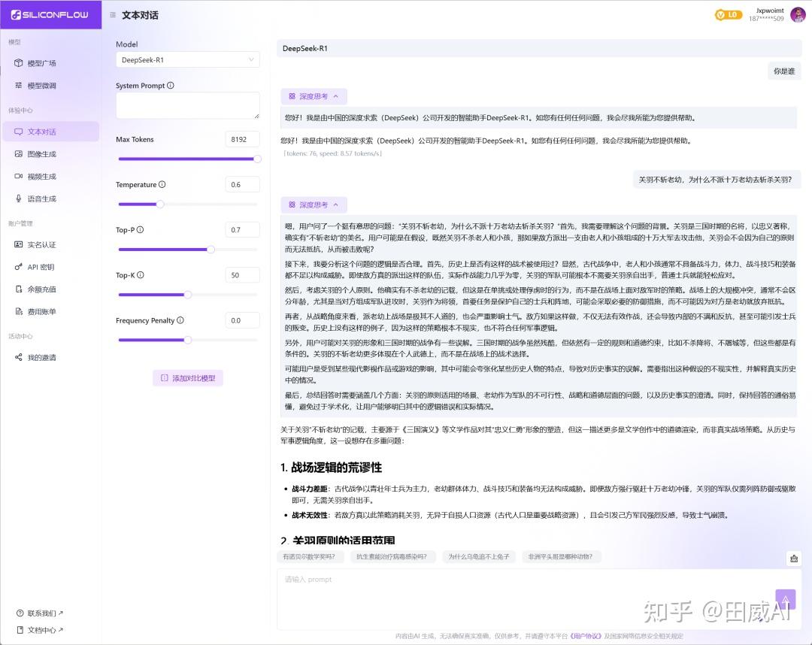
Task: Open the 余额充值 recharge page
Action: tap(41, 289)
